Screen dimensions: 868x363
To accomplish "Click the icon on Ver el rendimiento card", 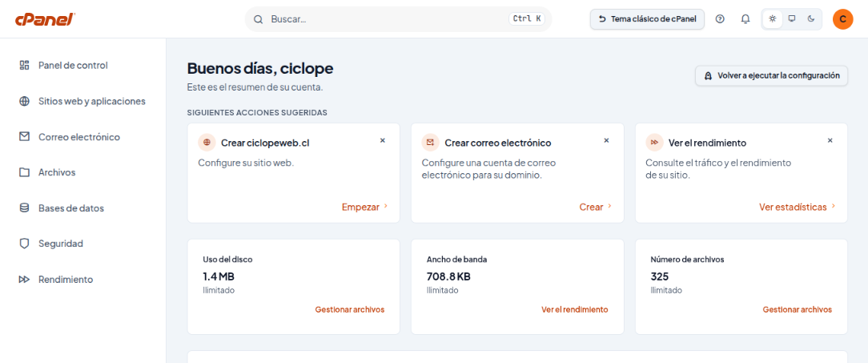I will (654, 143).
